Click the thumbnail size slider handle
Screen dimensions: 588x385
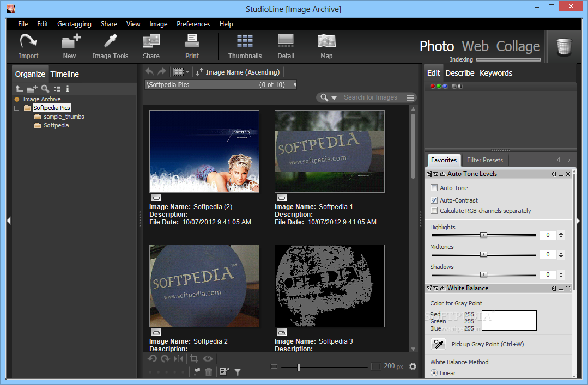[299, 368]
